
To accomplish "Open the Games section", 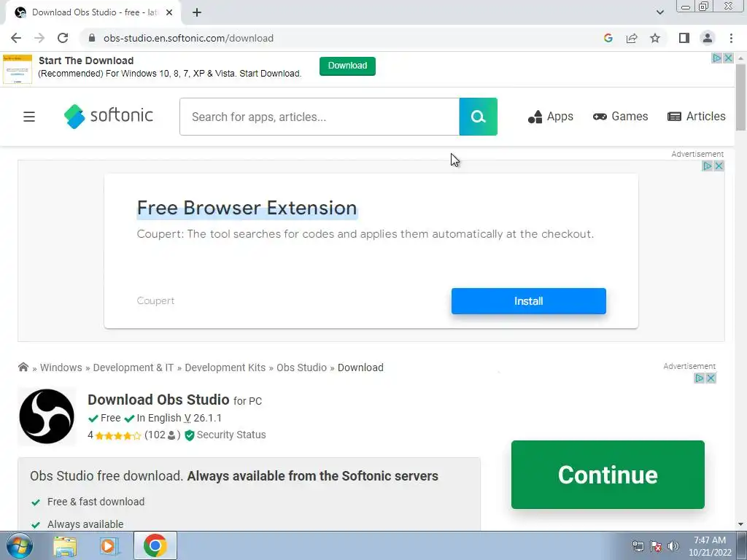I will click(620, 117).
